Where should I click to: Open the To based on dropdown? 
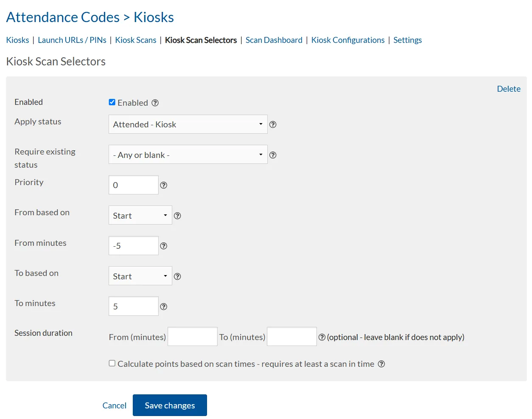(140, 276)
